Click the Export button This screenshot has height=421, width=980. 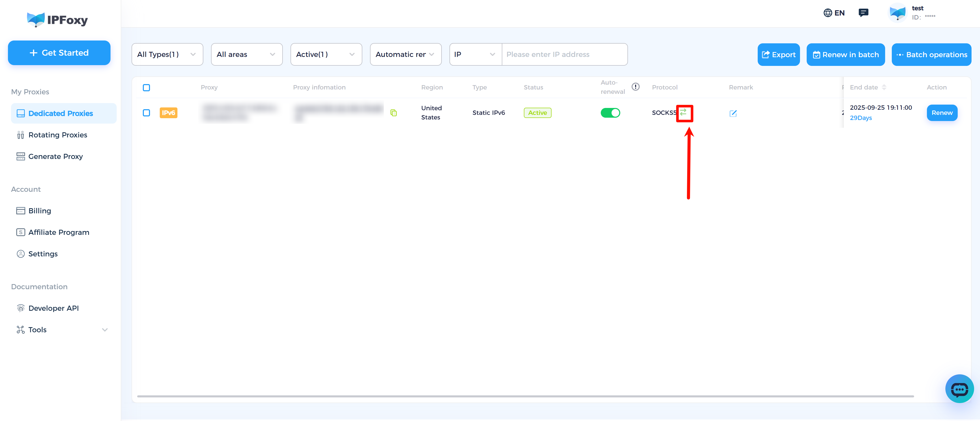pos(779,55)
